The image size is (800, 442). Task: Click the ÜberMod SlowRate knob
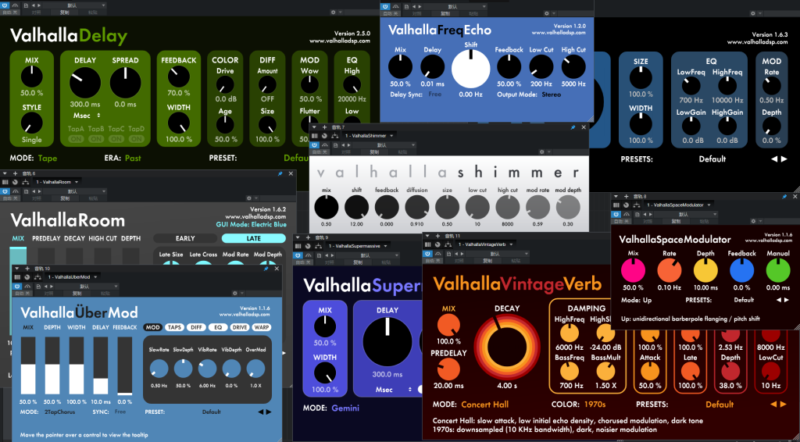click(158, 368)
